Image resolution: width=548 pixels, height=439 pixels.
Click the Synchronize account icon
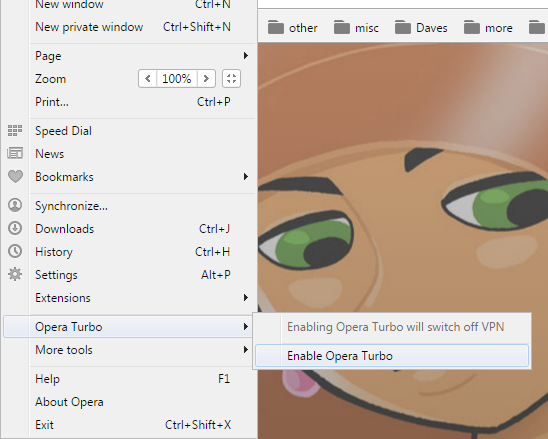(x=15, y=205)
